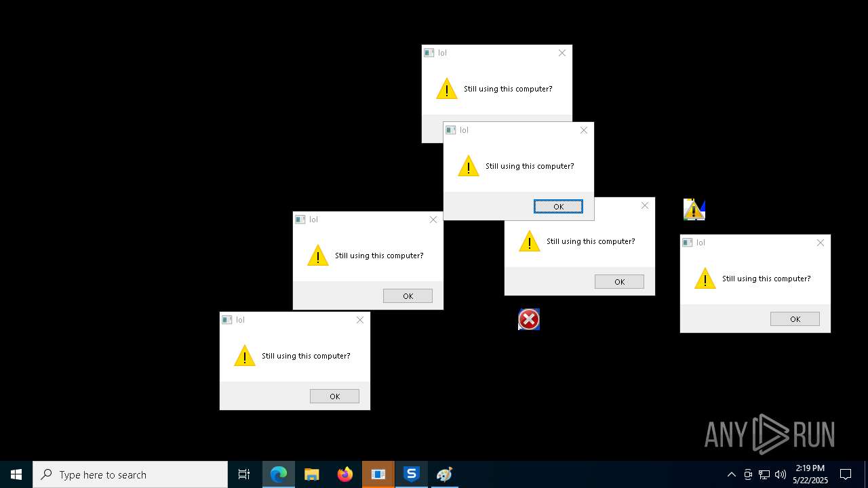
Task: Click warning triangle in the rightmost dialog
Action: click(705, 279)
